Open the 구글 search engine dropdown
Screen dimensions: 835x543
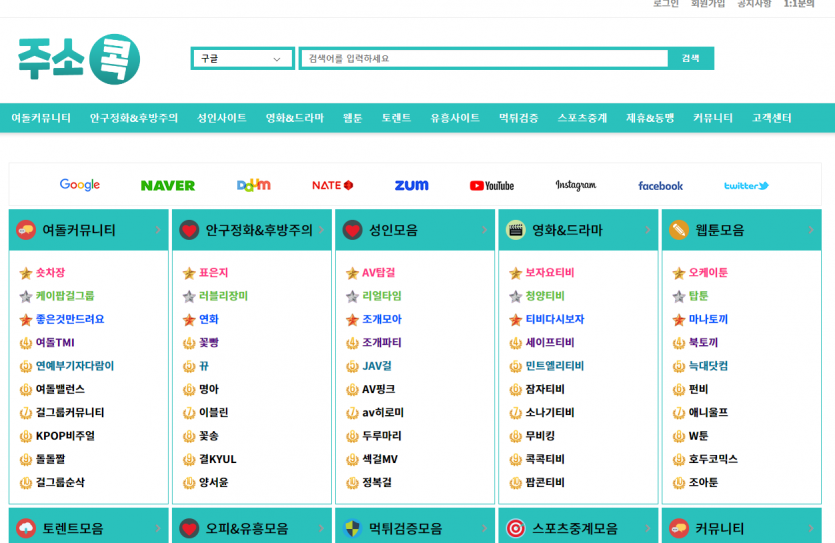[242, 59]
